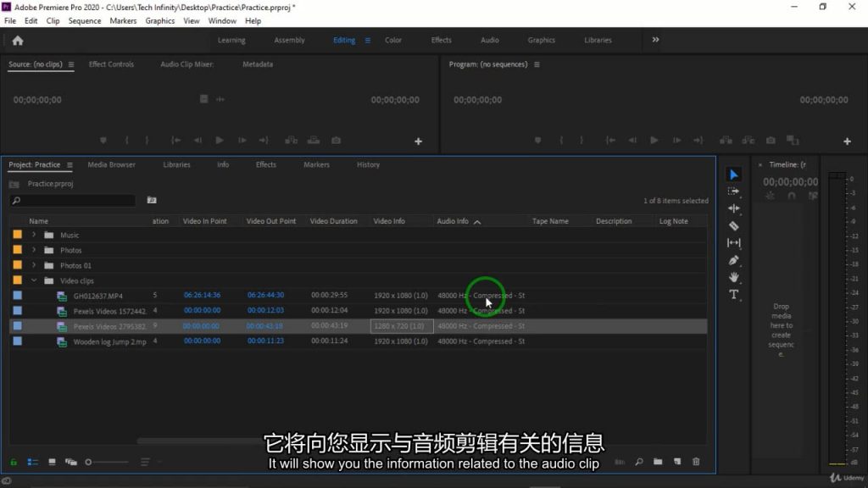The image size is (868, 488).
Task: Create search bin from query icon
Action: 152,200
